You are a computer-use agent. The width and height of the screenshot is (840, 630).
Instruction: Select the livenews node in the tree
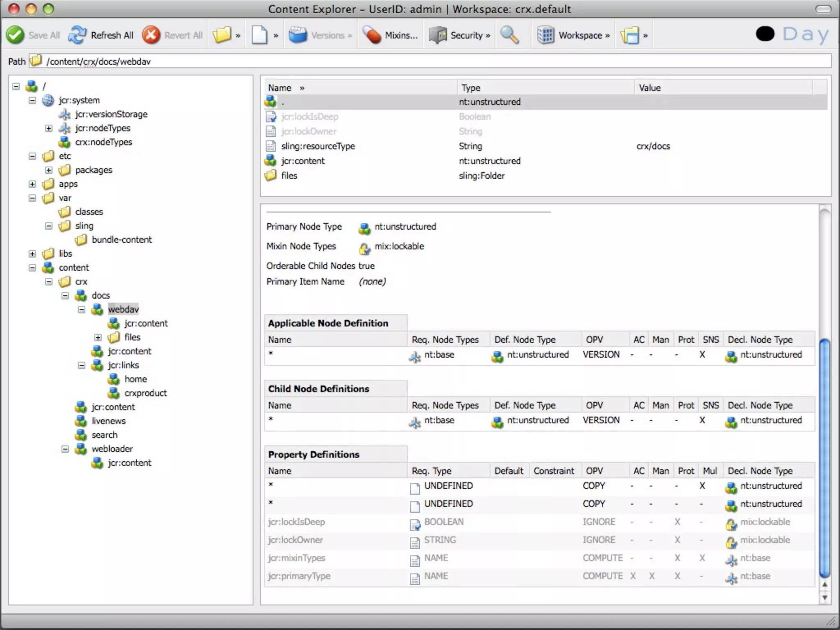click(x=108, y=421)
